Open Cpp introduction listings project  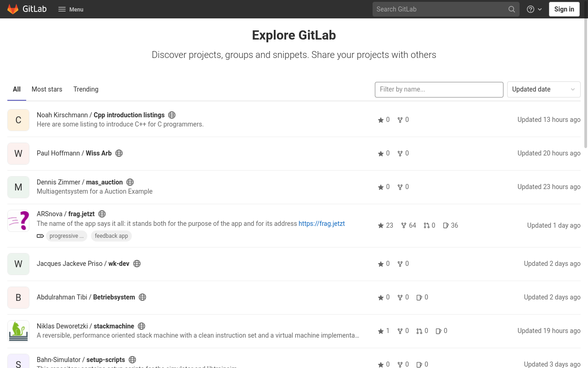point(101,115)
